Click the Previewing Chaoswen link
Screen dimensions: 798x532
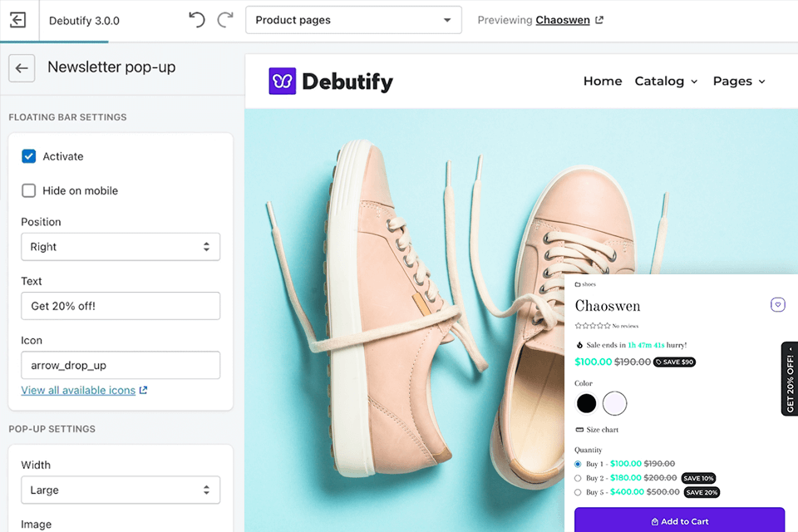tap(563, 20)
